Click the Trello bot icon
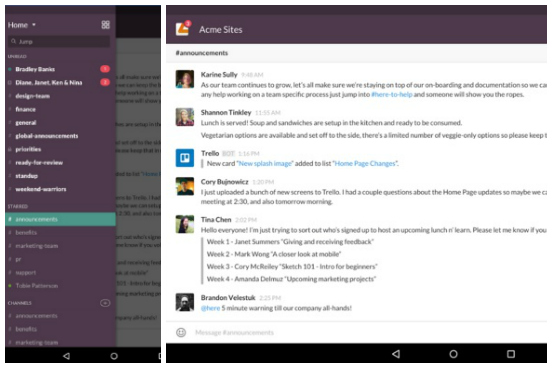The image size is (552, 368). pyautogui.click(x=185, y=158)
